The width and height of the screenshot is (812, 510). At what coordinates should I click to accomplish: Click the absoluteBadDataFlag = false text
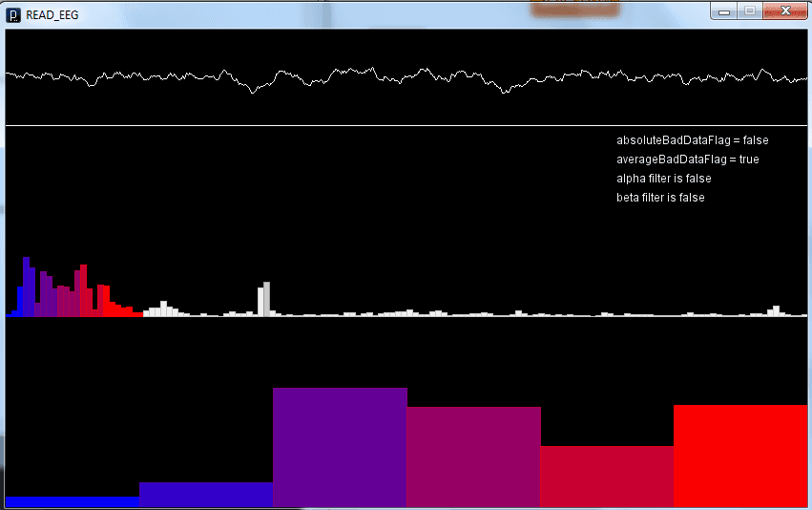pos(692,140)
